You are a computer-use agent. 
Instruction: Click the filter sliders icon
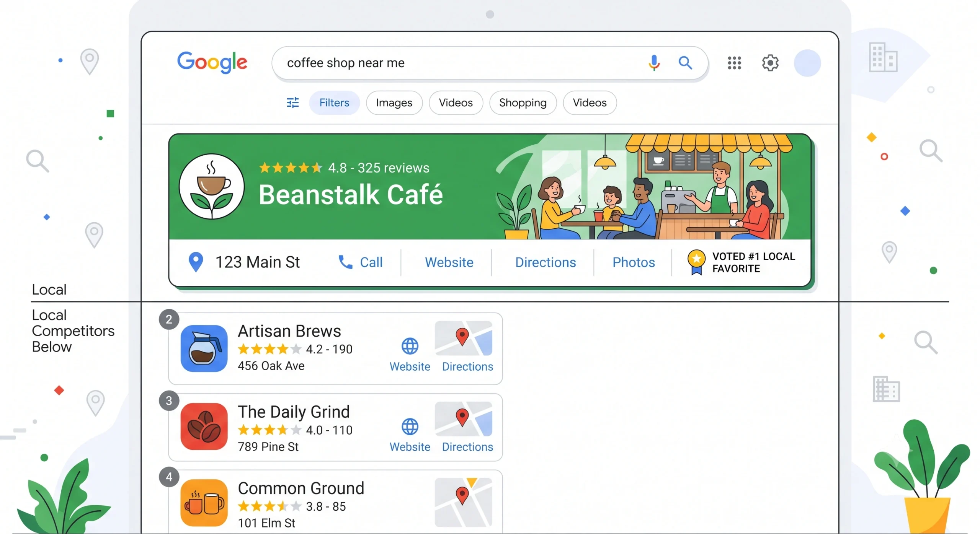point(293,103)
